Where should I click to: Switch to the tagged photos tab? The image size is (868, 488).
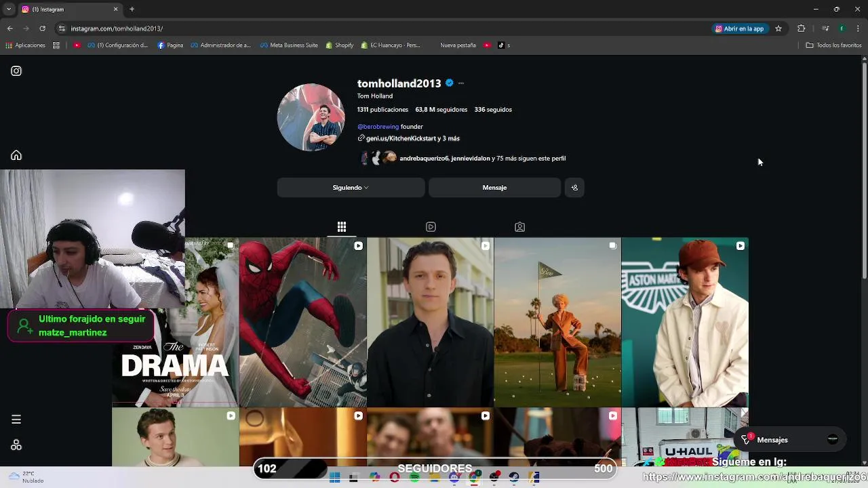pyautogui.click(x=519, y=227)
